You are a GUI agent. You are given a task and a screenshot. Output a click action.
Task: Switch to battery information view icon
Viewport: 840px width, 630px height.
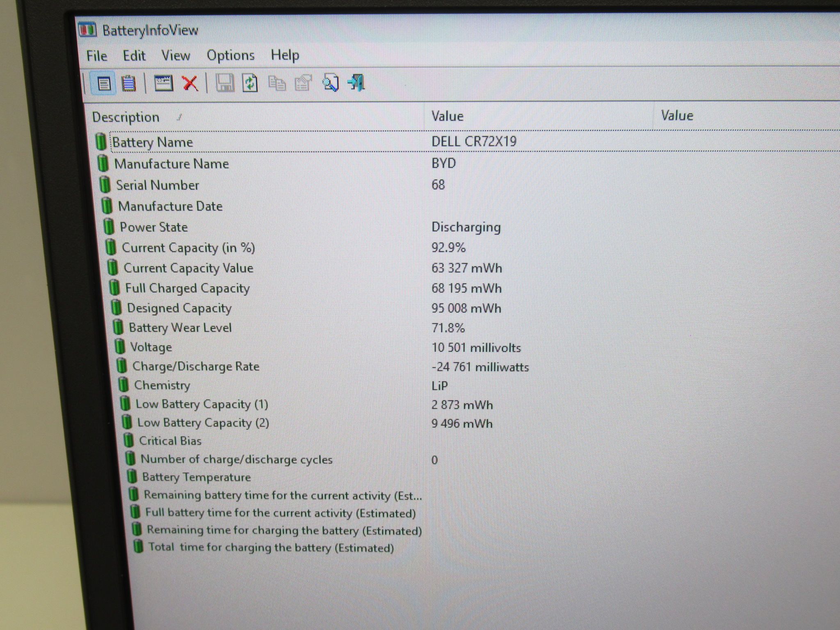tap(104, 83)
